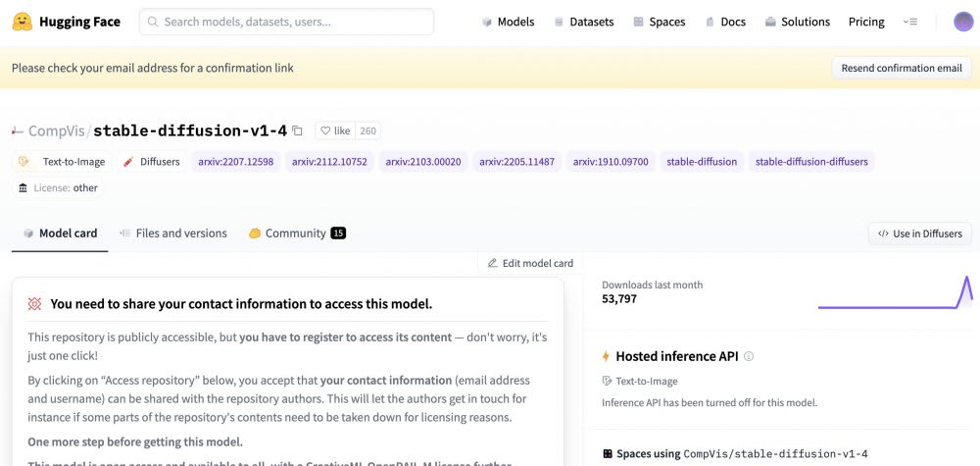The width and height of the screenshot is (980, 466).
Task: Open Hosted inference API info icon
Action: click(749, 356)
